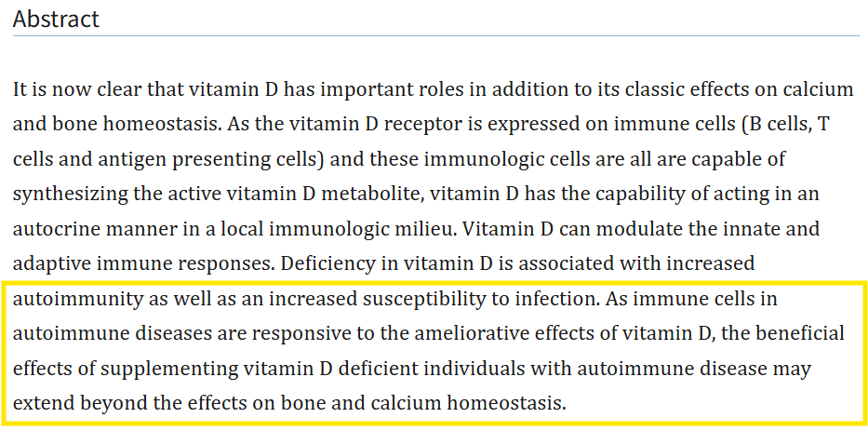Click the word "beneficial"
This screenshot has height=431, width=868.
[797, 333]
